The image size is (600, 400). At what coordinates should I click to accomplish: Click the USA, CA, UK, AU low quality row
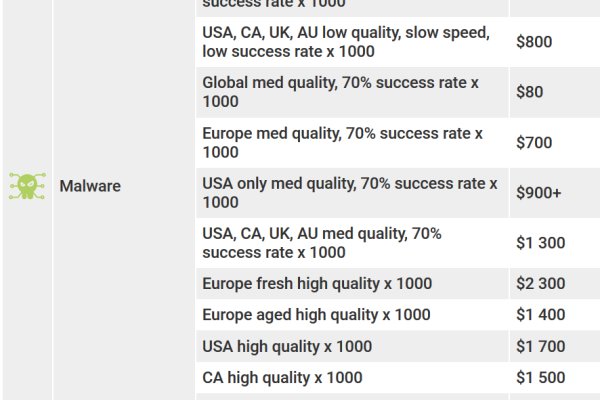point(346,42)
